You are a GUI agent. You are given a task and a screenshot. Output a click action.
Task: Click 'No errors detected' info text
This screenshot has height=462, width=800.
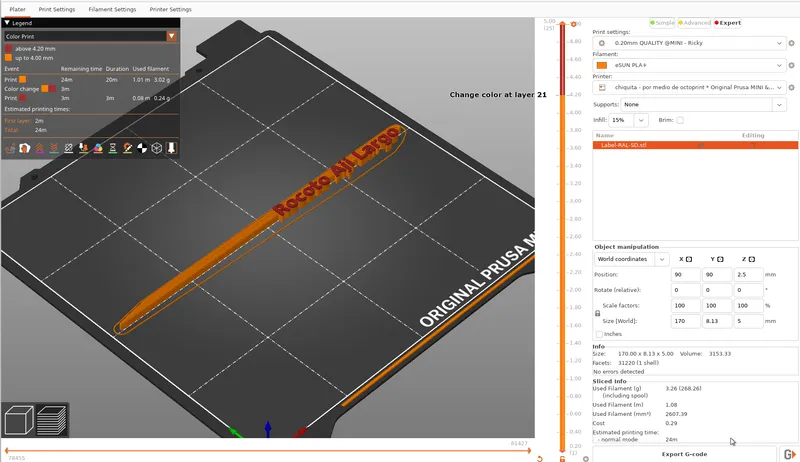618,372
